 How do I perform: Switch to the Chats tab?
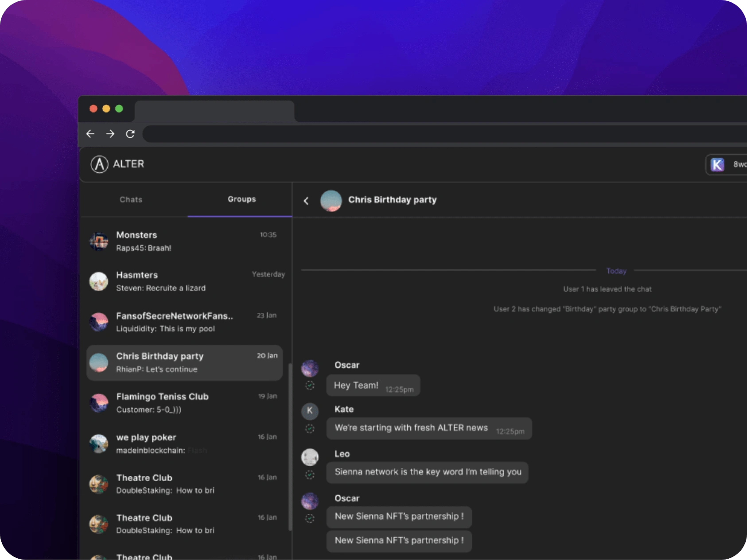[131, 200]
